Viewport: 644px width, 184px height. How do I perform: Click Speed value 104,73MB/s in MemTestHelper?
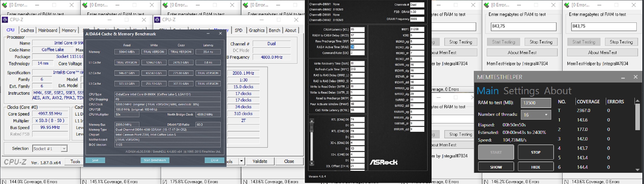[515, 140]
